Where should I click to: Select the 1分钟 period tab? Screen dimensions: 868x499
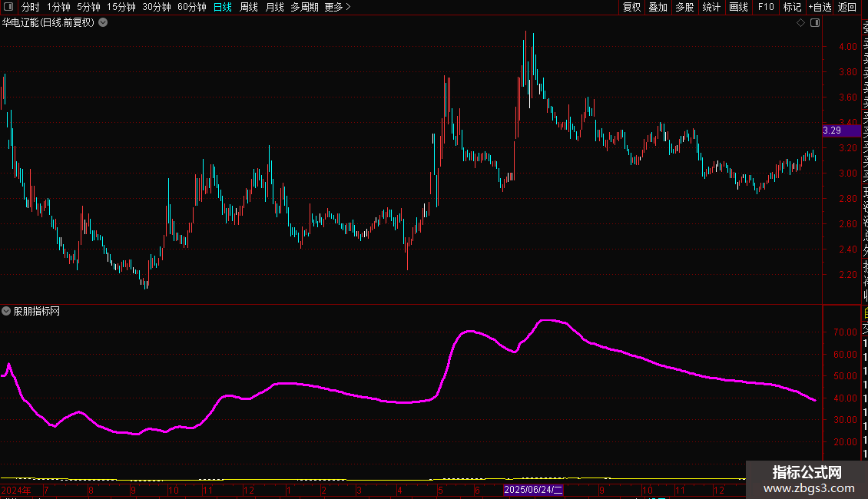(58, 7)
